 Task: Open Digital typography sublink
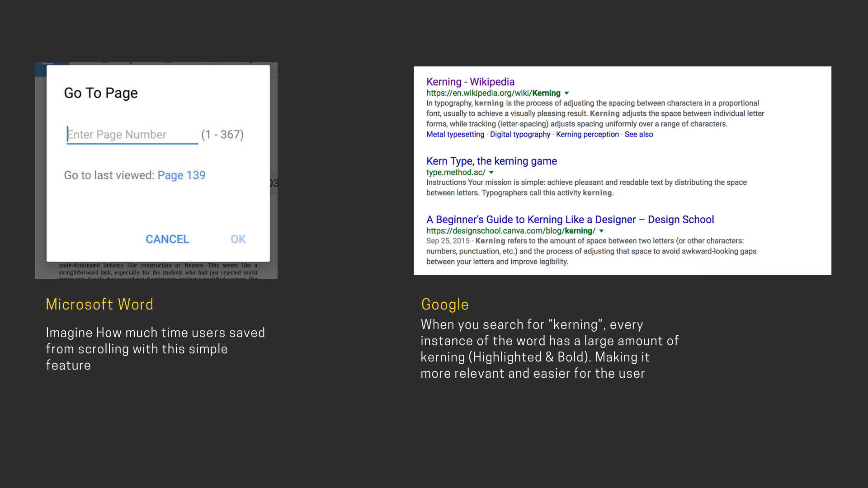(520, 134)
